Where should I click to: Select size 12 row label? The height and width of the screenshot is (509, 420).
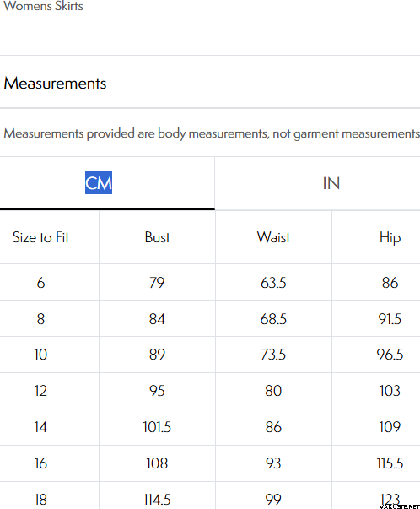(40, 391)
